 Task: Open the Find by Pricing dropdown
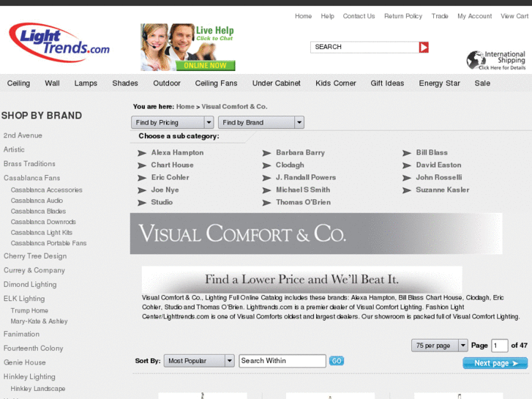coord(173,122)
